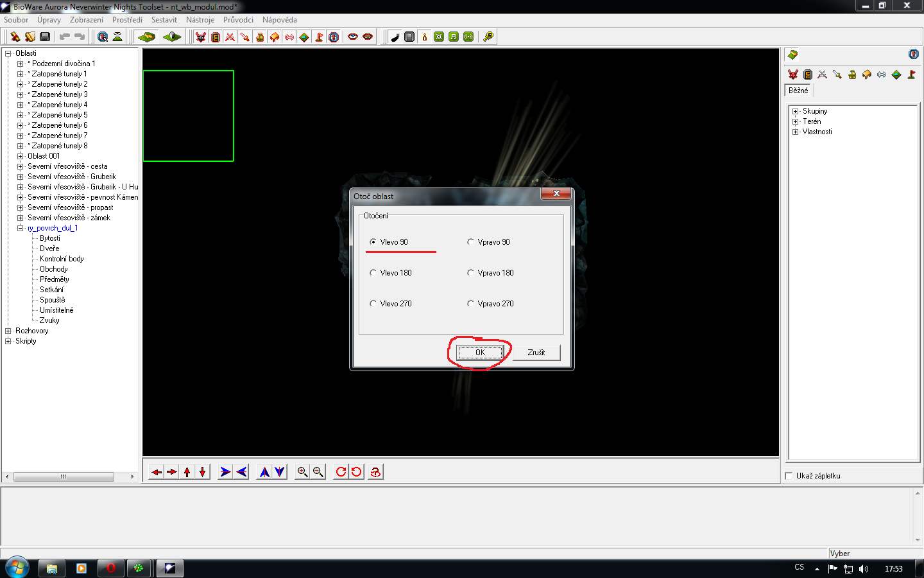Select the gold coins icon in the right palette

click(852, 74)
